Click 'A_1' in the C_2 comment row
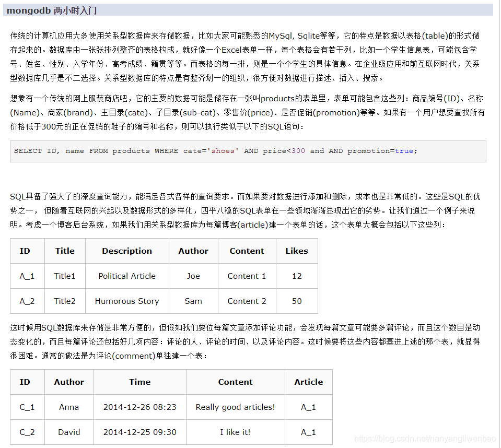This screenshot has height=448, width=501. coord(309,432)
